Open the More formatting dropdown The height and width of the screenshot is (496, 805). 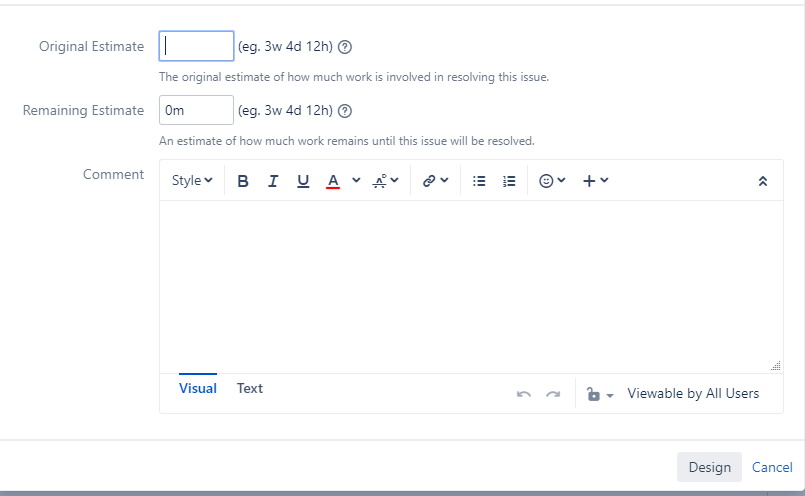pyautogui.click(x=386, y=181)
